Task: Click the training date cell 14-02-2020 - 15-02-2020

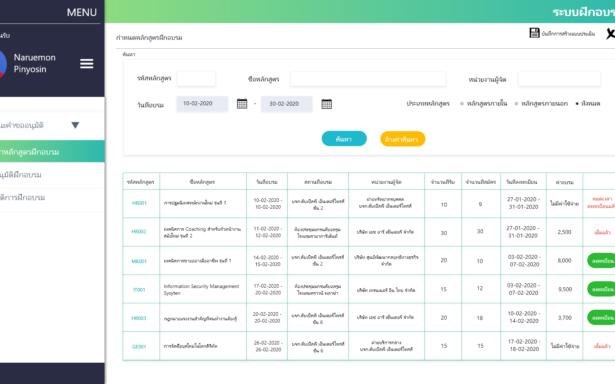Action: pyautogui.click(x=268, y=261)
